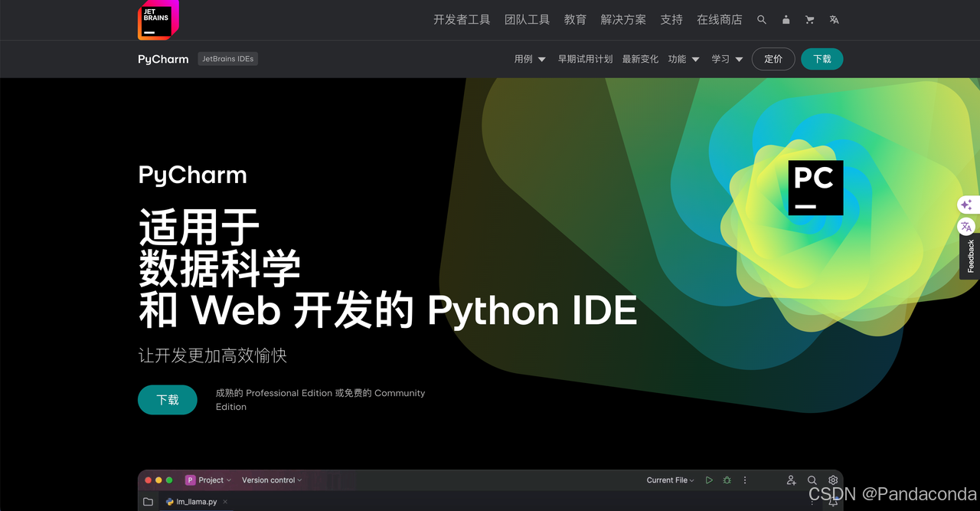Open the 教育 menu

[x=575, y=20]
